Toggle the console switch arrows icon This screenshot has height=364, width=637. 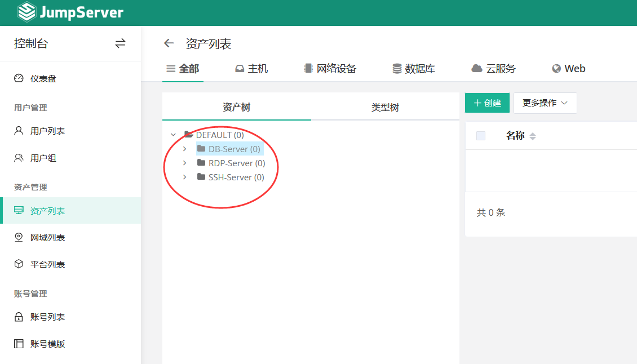coord(120,43)
